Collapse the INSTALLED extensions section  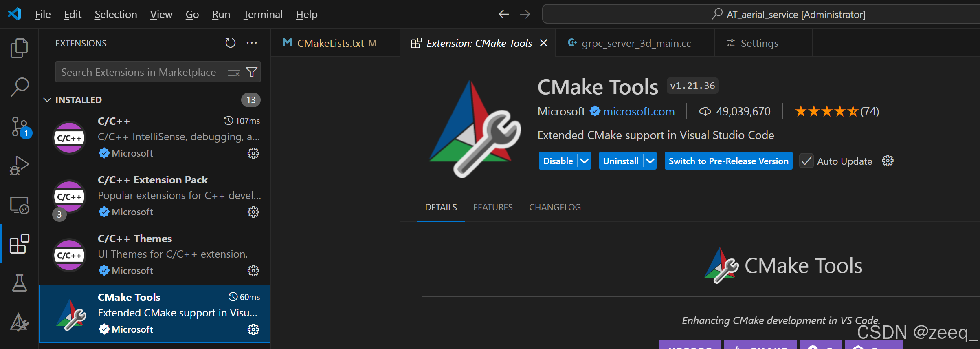point(48,100)
